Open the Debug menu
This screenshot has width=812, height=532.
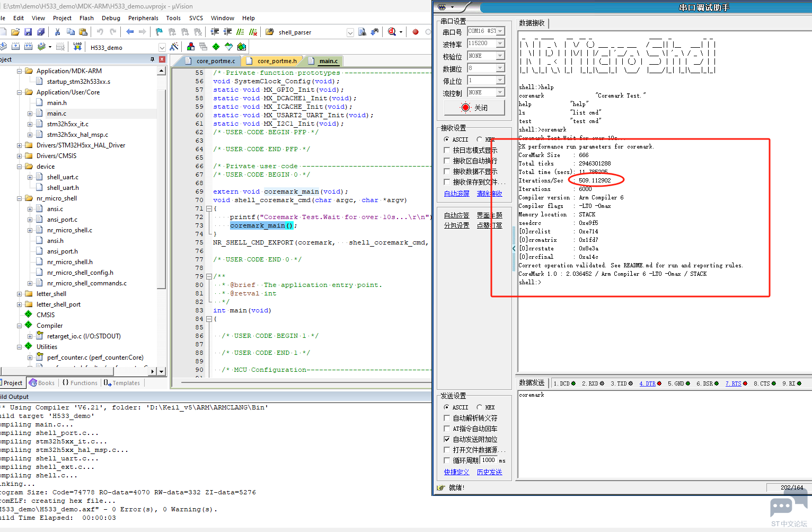111,18
